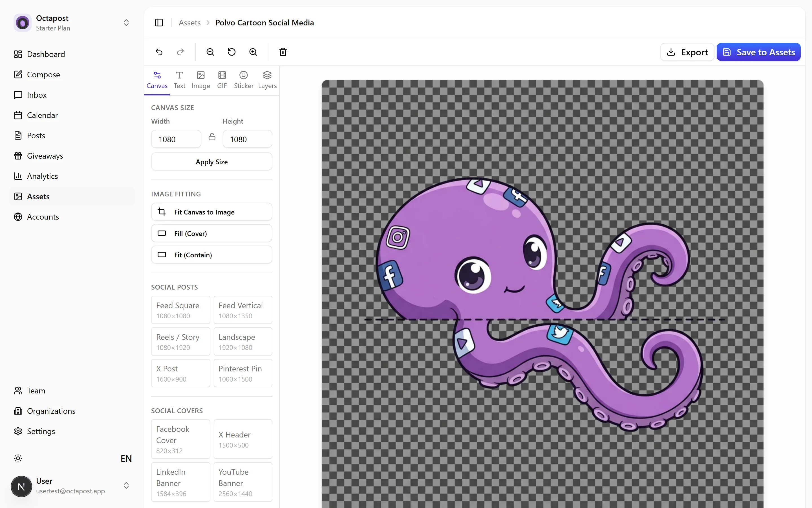Image resolution: width=812 pixels, height=508 pixels.
Task: Open the Accounts page
Action: [72, 217]
